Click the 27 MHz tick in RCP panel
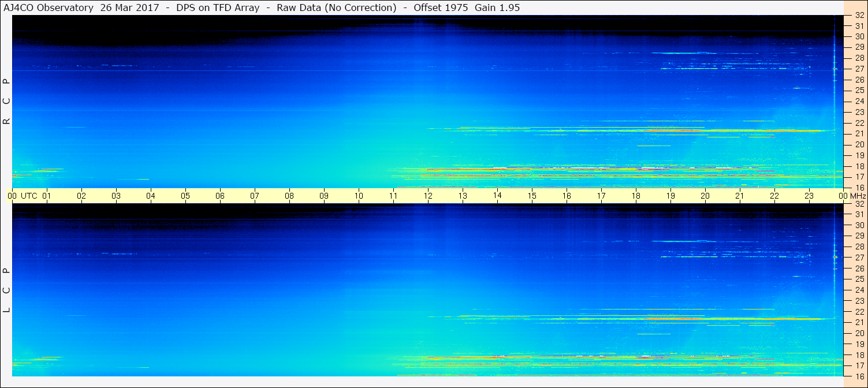The image size is (868, 388). pyautogui.click(x=859, y=69)
